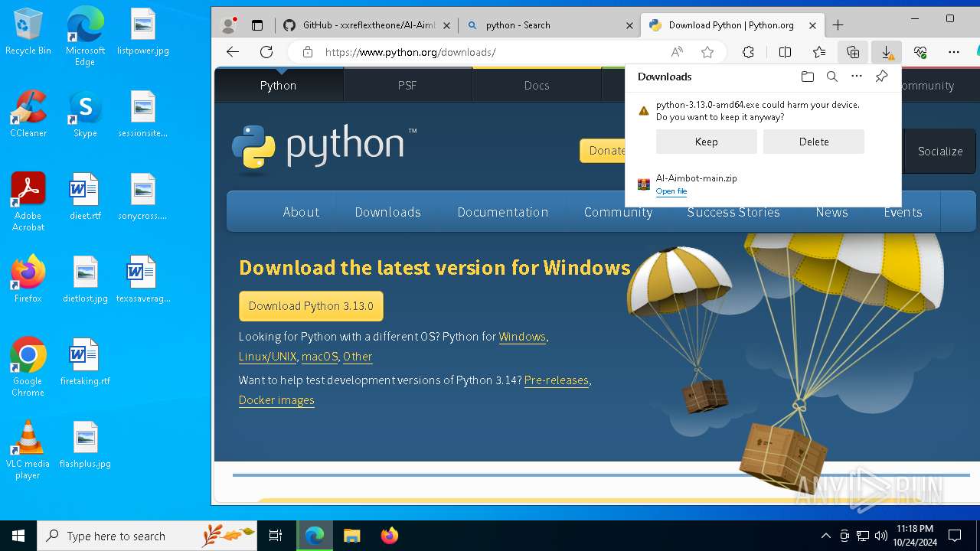Pin the Downloads panel
The height and width of the screenshot is (551, 980).
point(881,77)
